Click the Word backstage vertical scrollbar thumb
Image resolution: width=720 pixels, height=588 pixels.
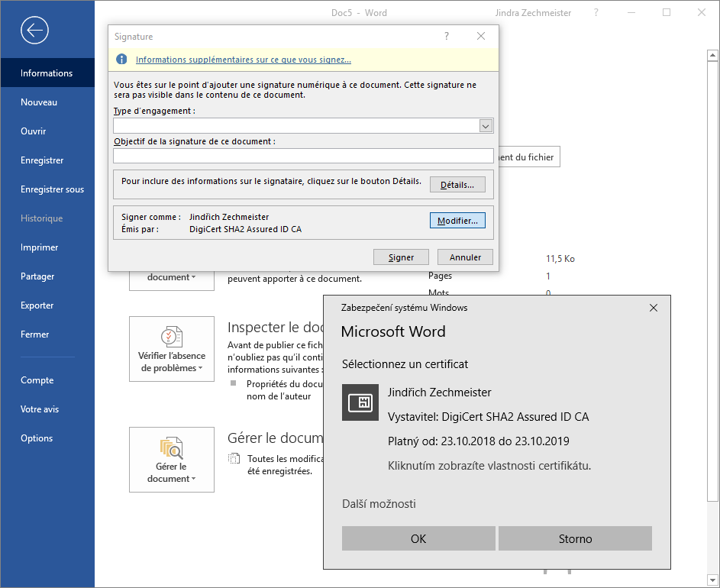coord(712,281)
